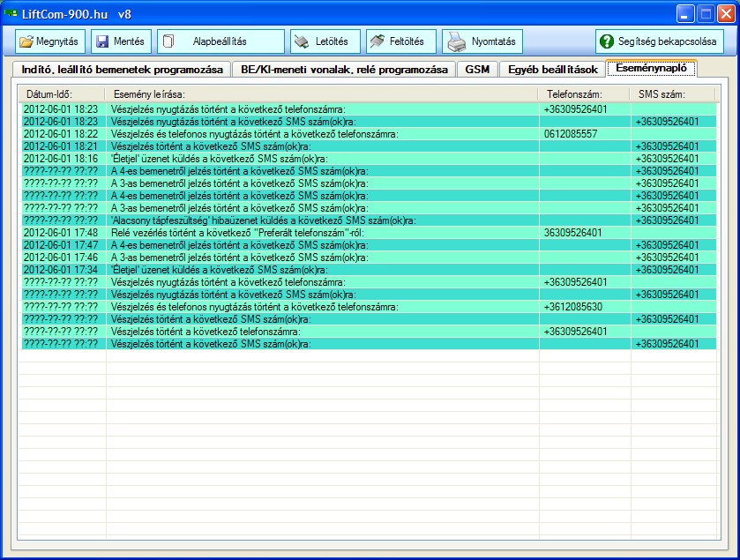Click the Relé vezérlés történt event row
740x560 pixels.
tap(368, 233)
